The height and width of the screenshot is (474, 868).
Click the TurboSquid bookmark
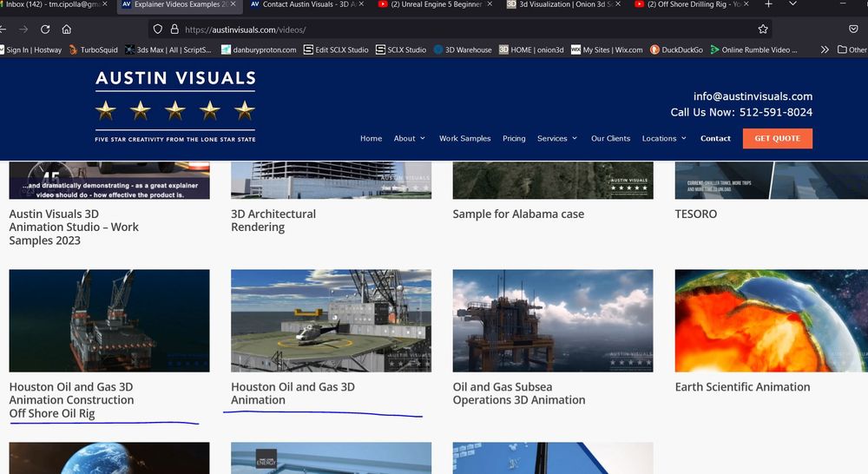(x=92, y=50)
